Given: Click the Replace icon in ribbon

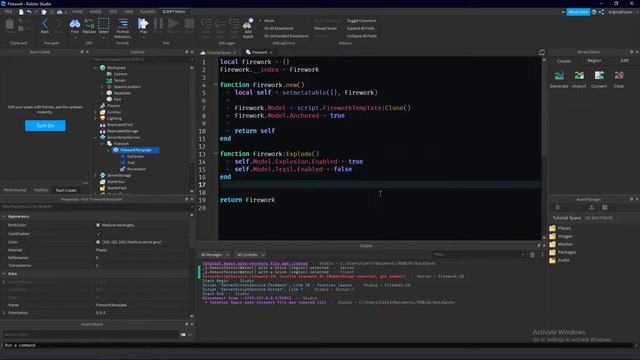Looking at the screenshot, I should pyautogui.click(x=89, y=24).
